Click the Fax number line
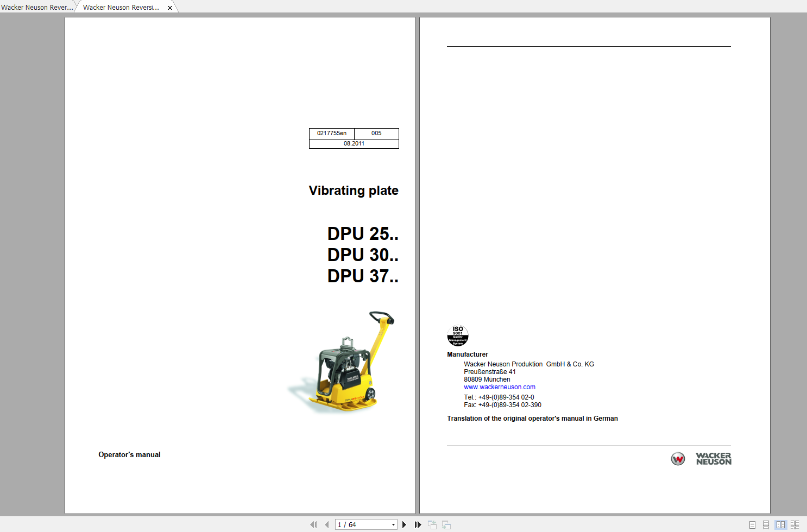The height and width of the screenshot is (532, 807). point(503,405)
